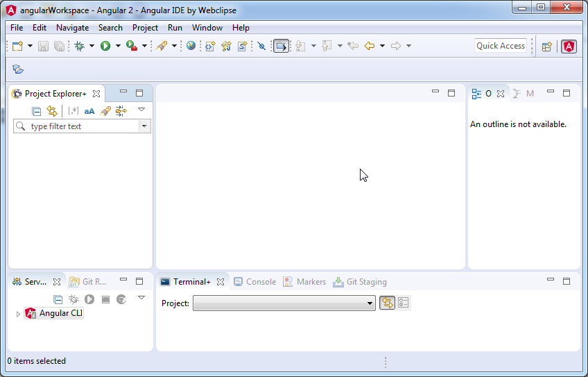Screen dimensions: 588x377
Task: Open the Help menu
Action: (x=241, y=28)
